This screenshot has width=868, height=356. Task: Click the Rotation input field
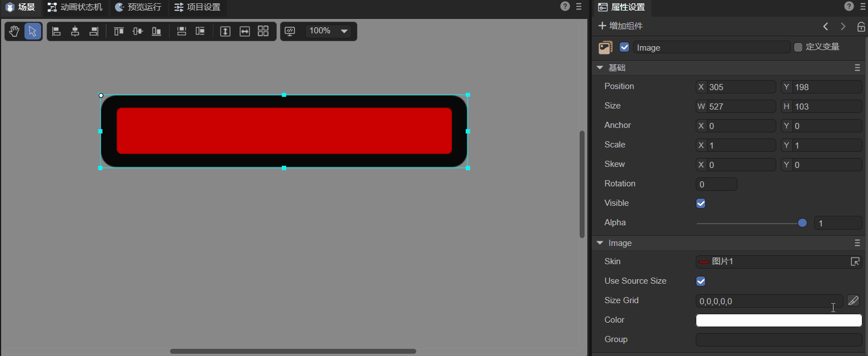(716, 184)
